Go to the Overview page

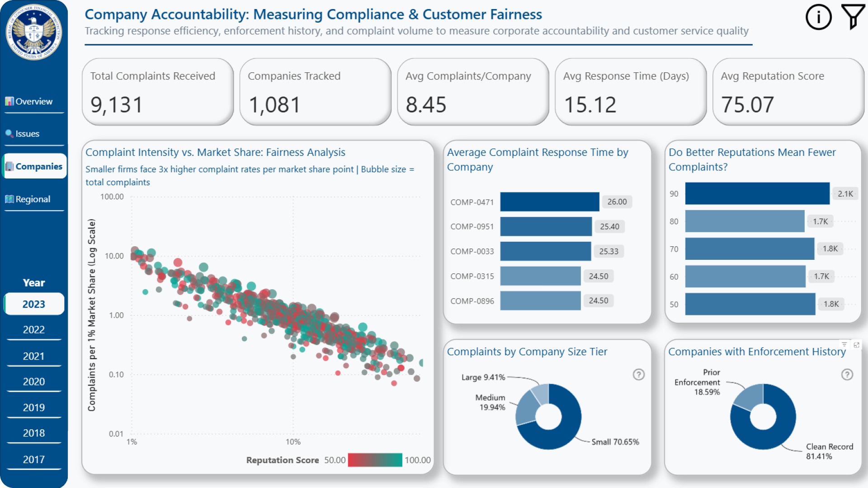[34, 102]
